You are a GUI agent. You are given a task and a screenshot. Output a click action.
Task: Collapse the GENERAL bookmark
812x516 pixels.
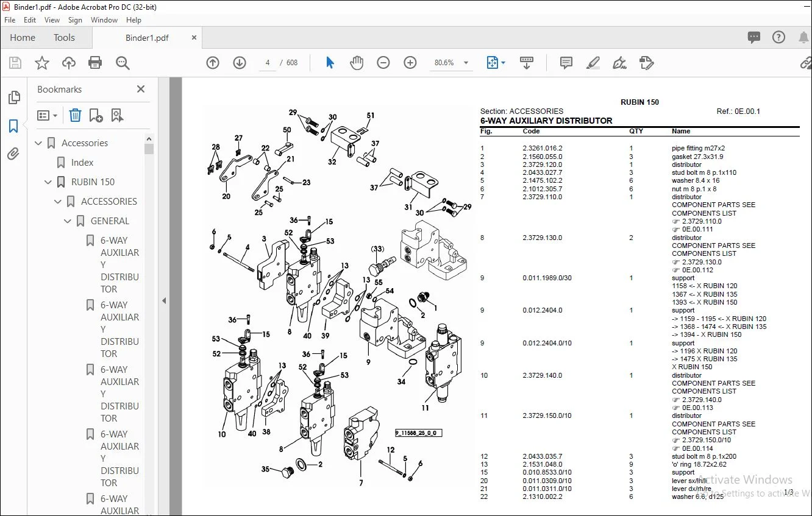pos(68,221)
